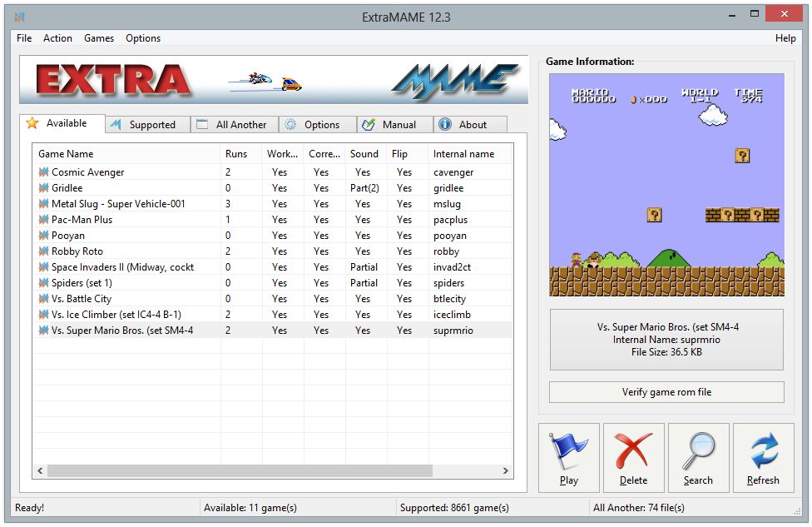Click the red X Delete icon
Viewport: 812px width, 527px height.
[x=633, y=450]
